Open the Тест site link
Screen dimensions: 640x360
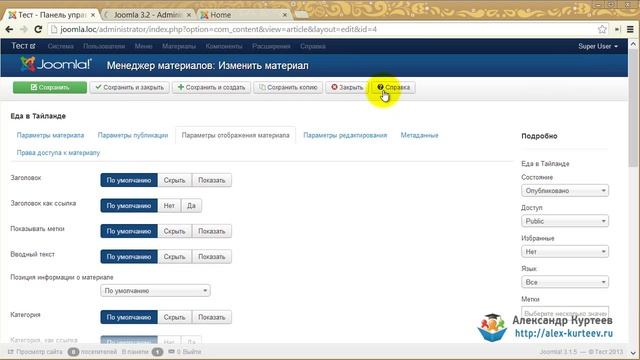click(23, 46)
